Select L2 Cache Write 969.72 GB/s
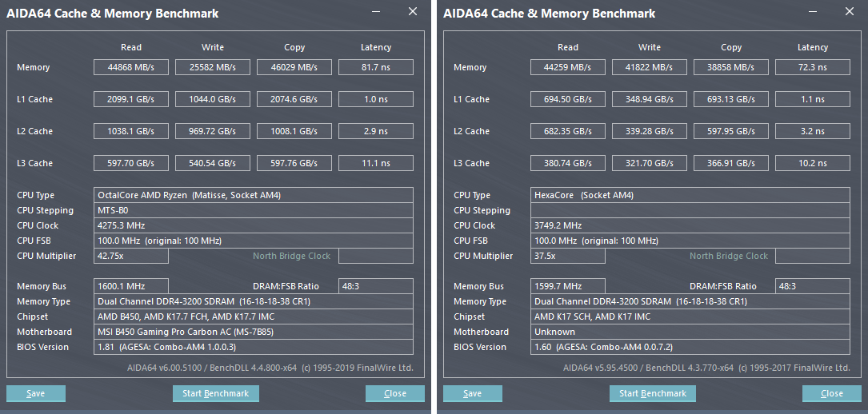 (213, 132)
